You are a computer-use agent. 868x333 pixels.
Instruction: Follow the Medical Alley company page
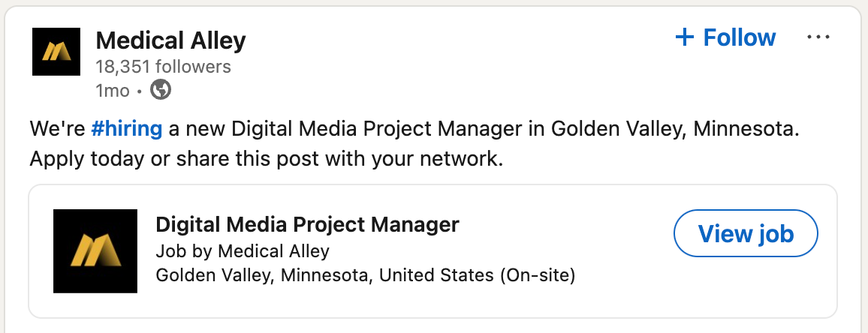726,37
